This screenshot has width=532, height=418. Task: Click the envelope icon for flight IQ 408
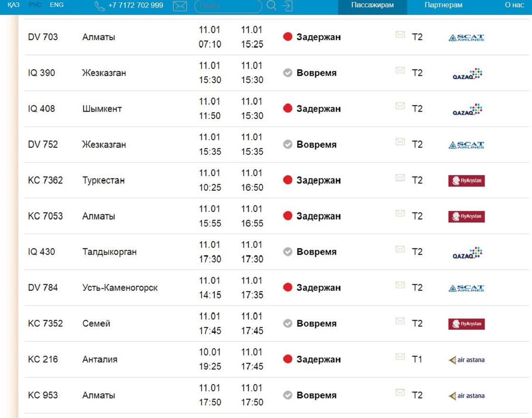(400, 106)
